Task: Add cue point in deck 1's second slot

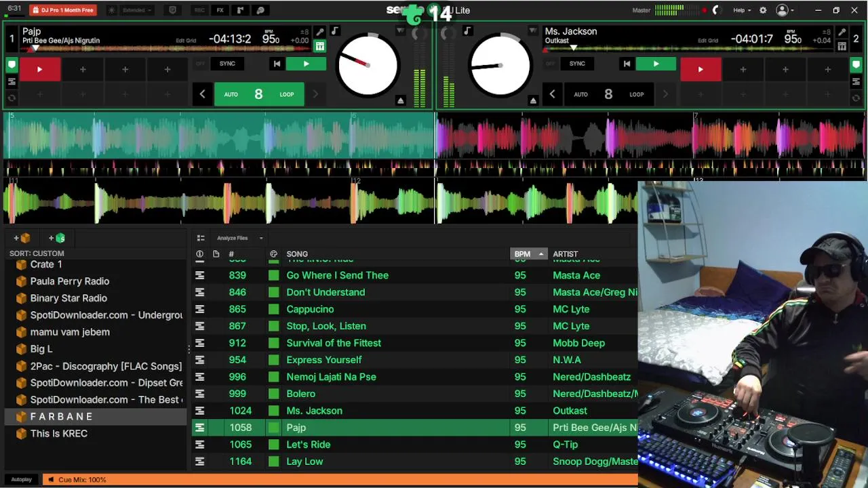Action: coord(83,69)
